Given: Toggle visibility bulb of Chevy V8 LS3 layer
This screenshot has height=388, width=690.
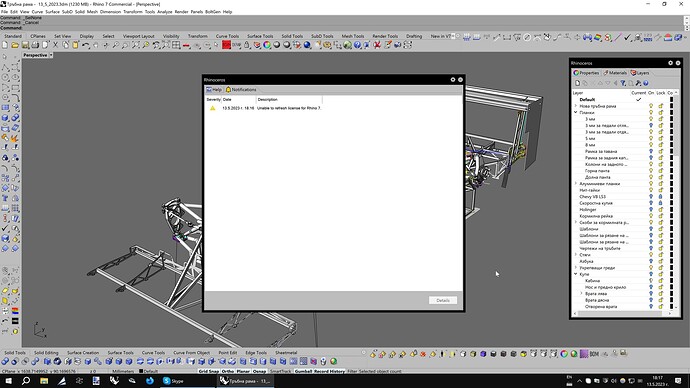Looking at the screenshot, I should point(651,197).
